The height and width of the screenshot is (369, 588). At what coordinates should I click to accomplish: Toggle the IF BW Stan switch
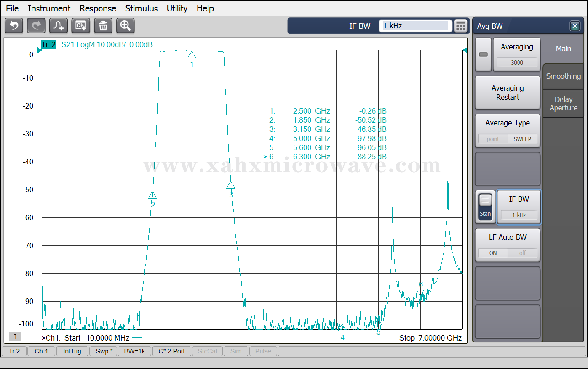pos(485,207)
